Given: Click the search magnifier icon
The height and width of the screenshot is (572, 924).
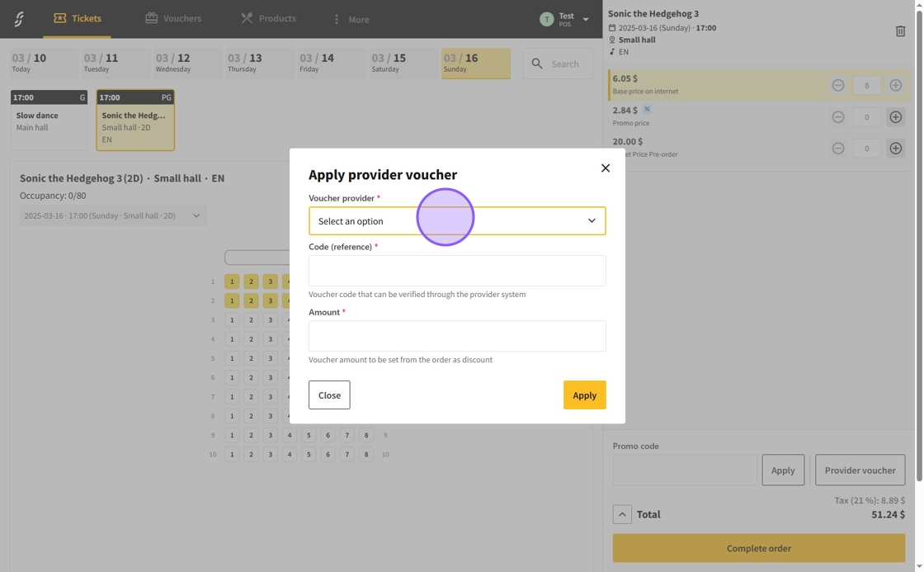Looking at the screenshot, I should [538, 64].
